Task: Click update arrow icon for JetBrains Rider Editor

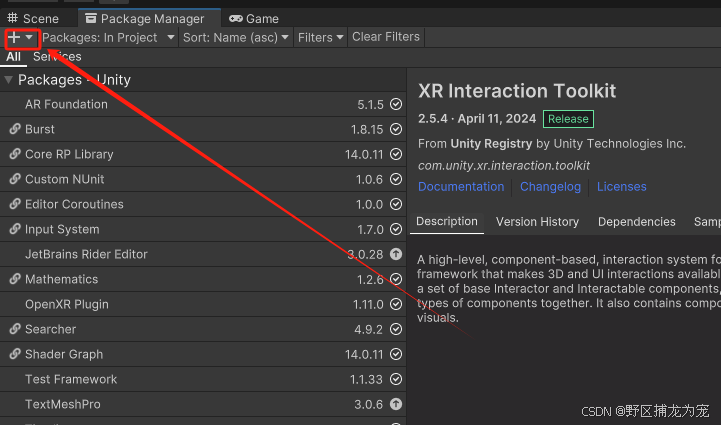Action: coord(396,254)
